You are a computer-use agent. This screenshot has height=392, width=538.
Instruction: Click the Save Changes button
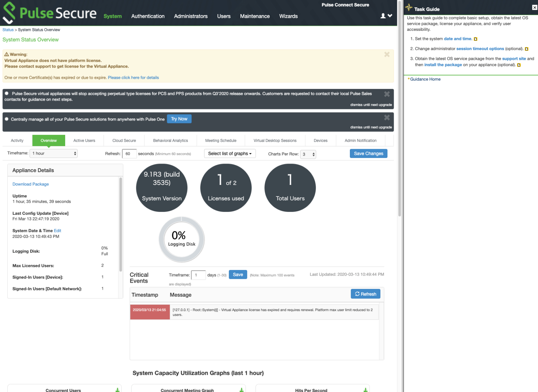pos(368,153)
